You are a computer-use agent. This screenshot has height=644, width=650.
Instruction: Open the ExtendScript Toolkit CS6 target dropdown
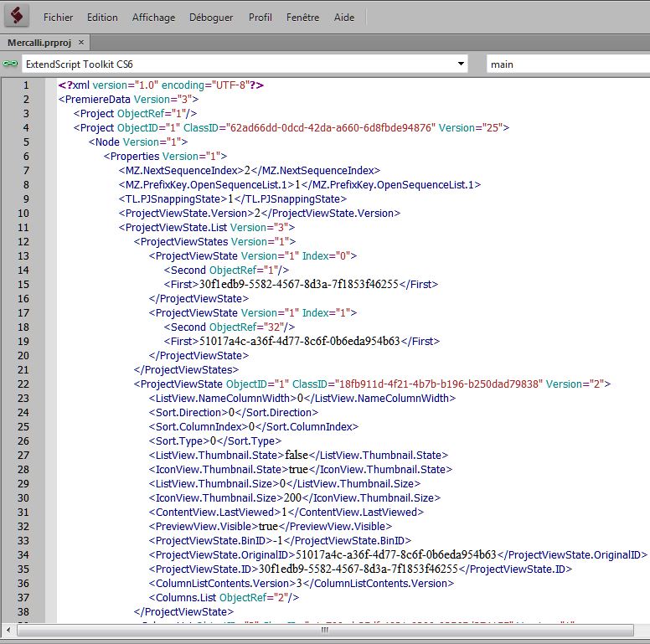tap(245, 64)
